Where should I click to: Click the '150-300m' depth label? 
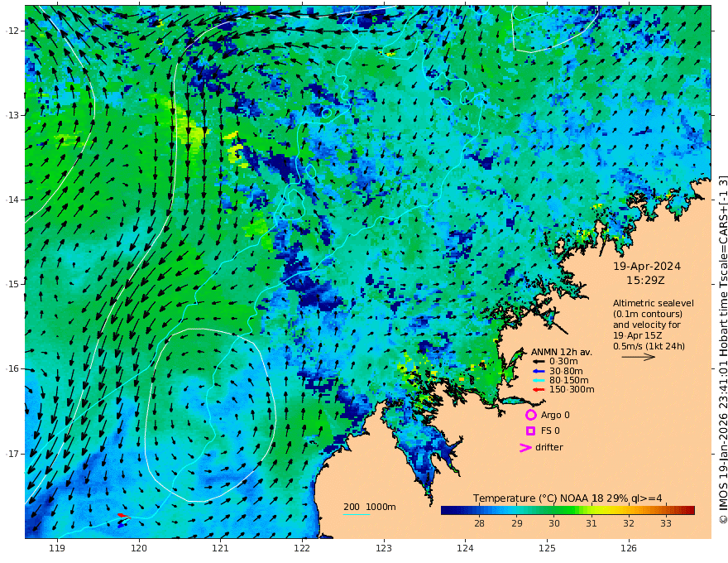(572, 390)
